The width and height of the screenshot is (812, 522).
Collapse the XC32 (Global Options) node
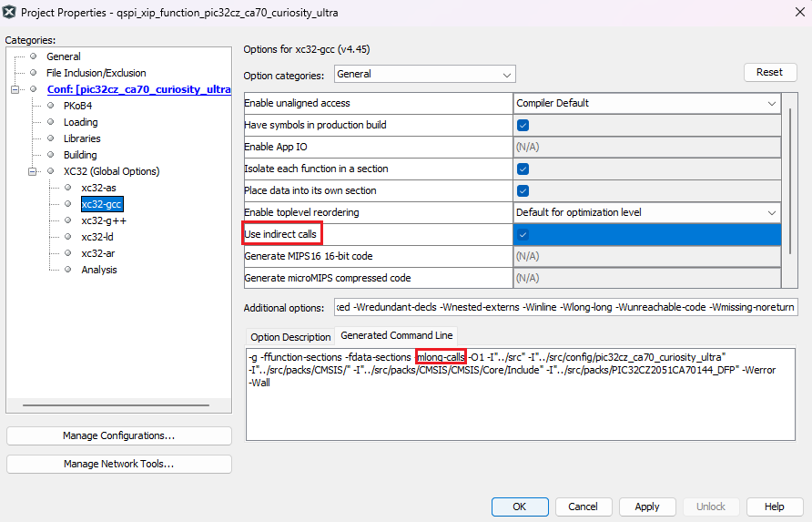click(32, 171)
